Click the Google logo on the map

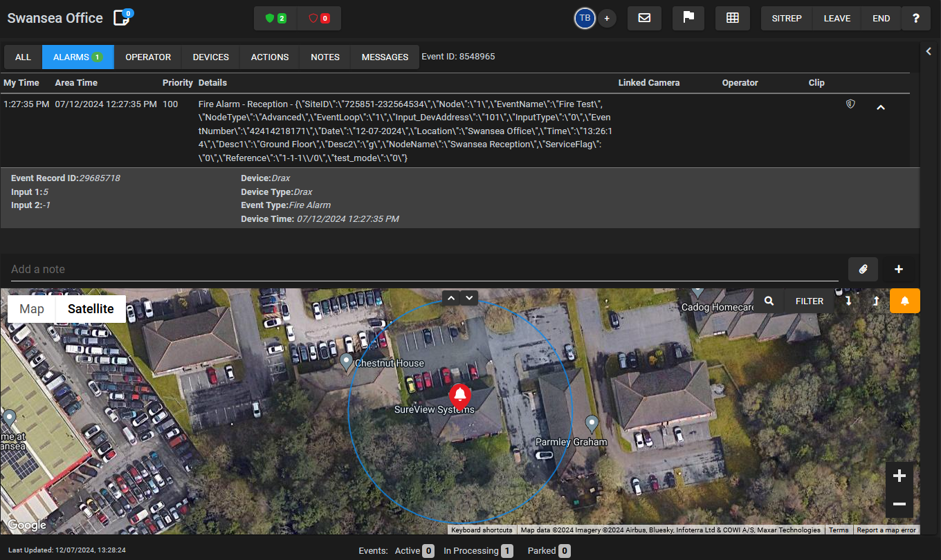click(x=27, y=525)
